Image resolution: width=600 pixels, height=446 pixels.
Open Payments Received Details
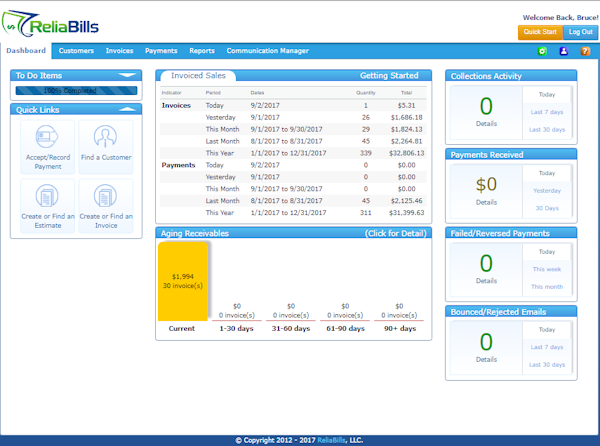tap(486, 202)
